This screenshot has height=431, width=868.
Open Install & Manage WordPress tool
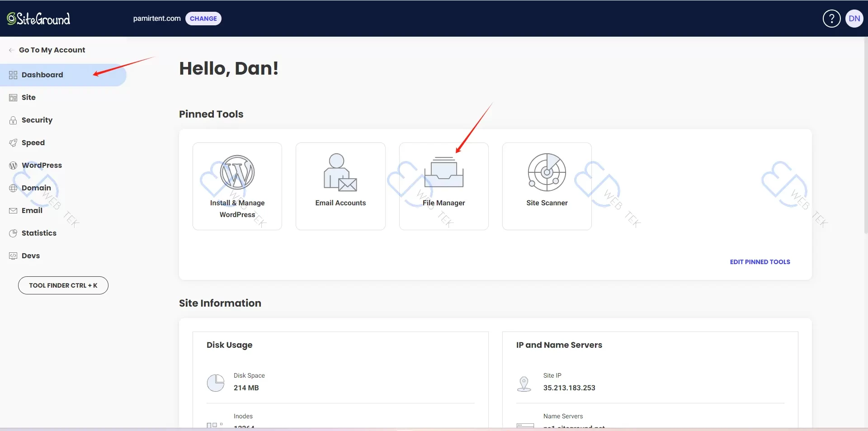click(237, 186)
